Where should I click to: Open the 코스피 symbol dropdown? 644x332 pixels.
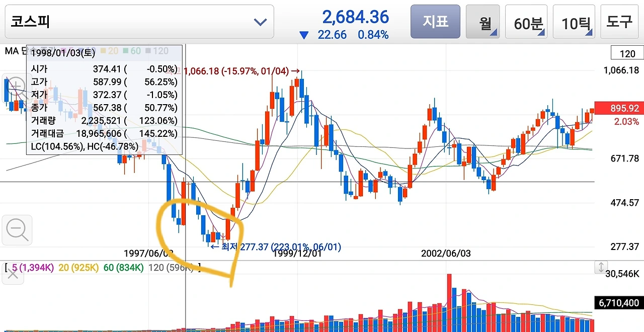139,22
